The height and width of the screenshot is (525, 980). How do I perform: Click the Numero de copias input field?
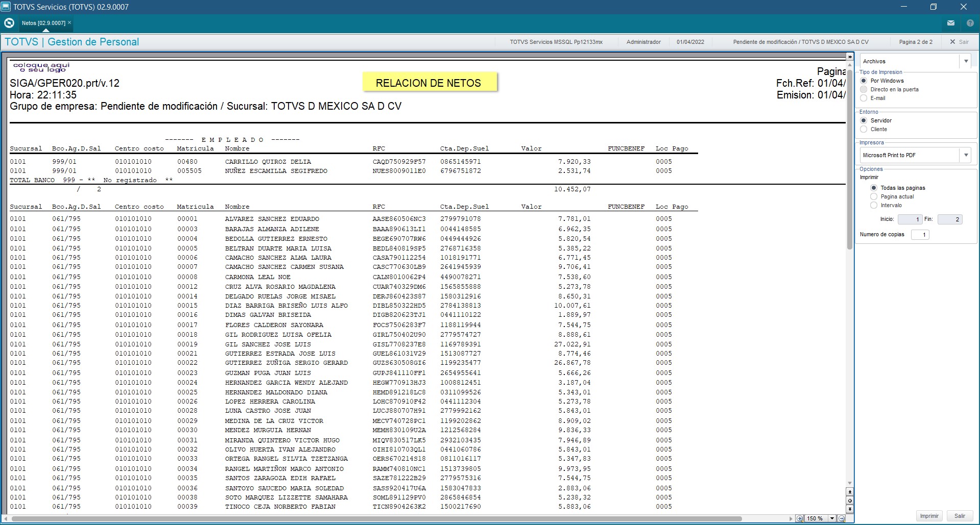(920, 235)
